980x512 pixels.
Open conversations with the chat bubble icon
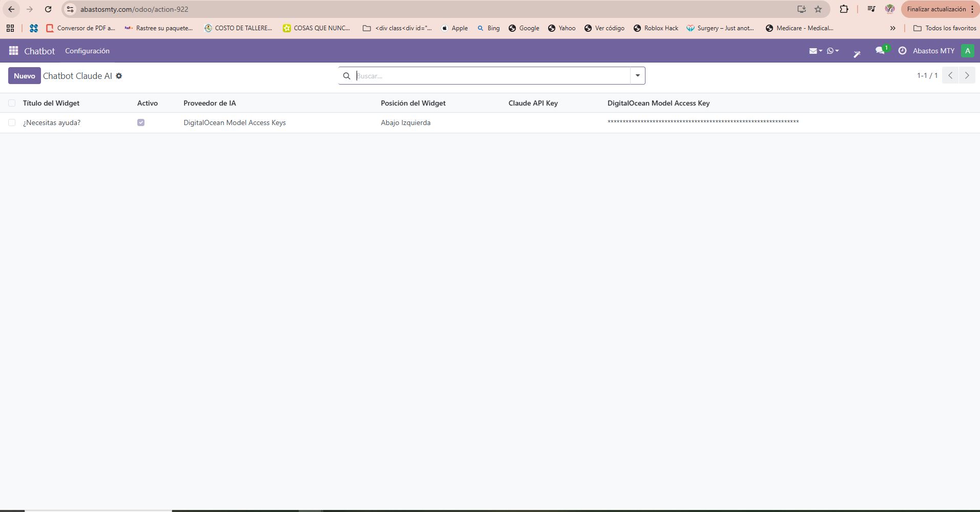[x=880, y=51]
